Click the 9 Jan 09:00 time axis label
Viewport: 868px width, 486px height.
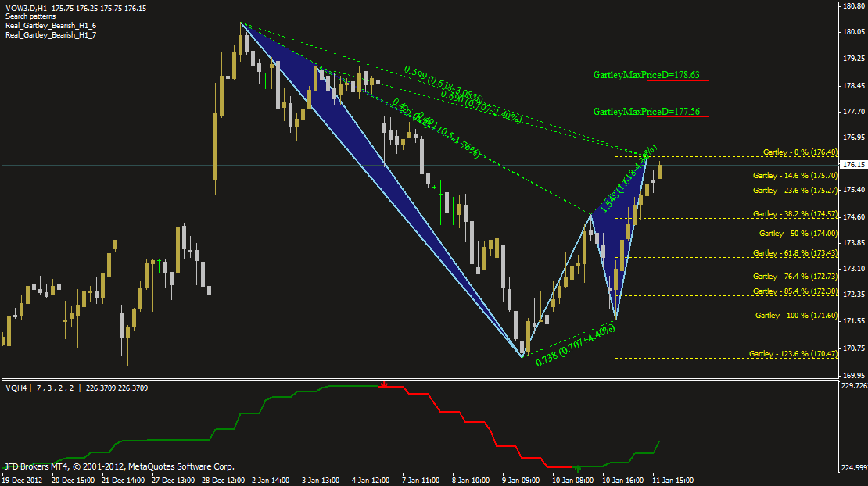point(521,481)
